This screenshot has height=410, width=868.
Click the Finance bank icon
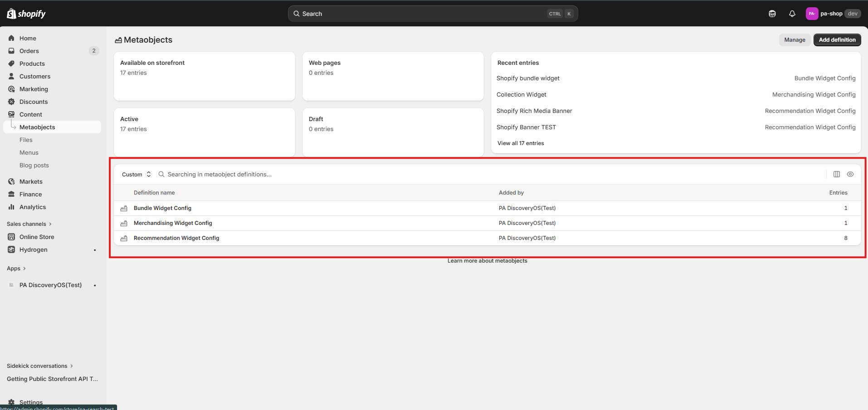(11, 194)
